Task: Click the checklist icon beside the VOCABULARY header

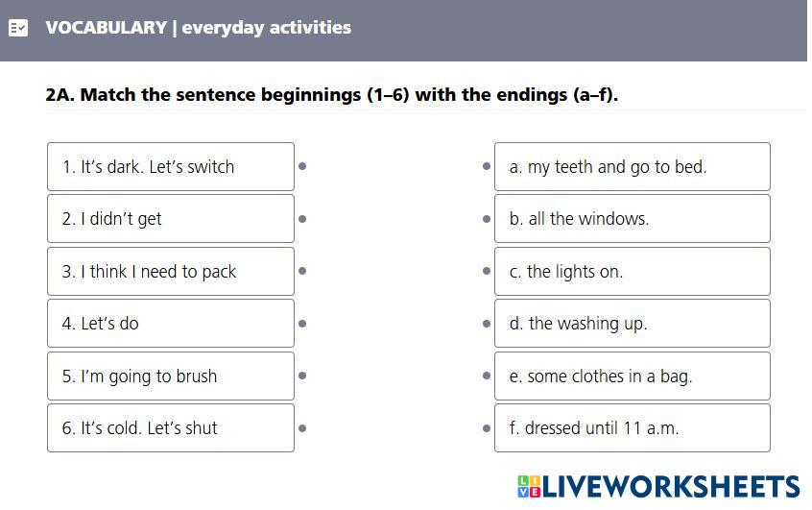Action: click(18, 28)
